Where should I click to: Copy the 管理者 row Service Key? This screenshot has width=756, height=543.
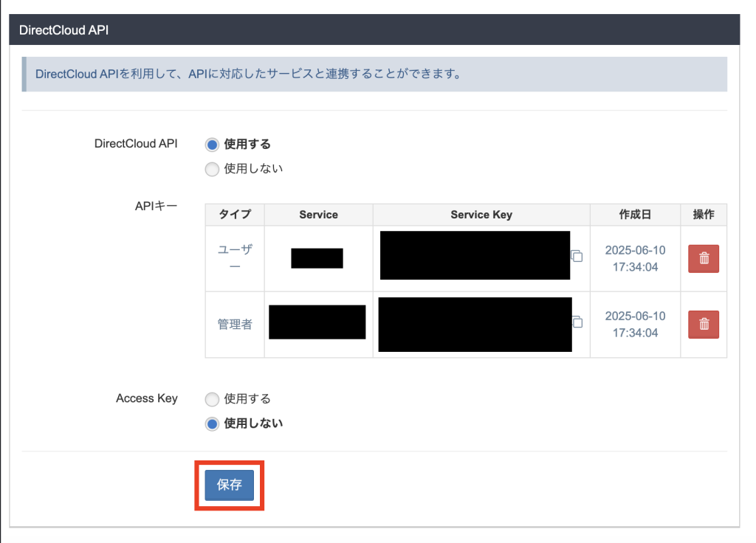pos(577,322)
